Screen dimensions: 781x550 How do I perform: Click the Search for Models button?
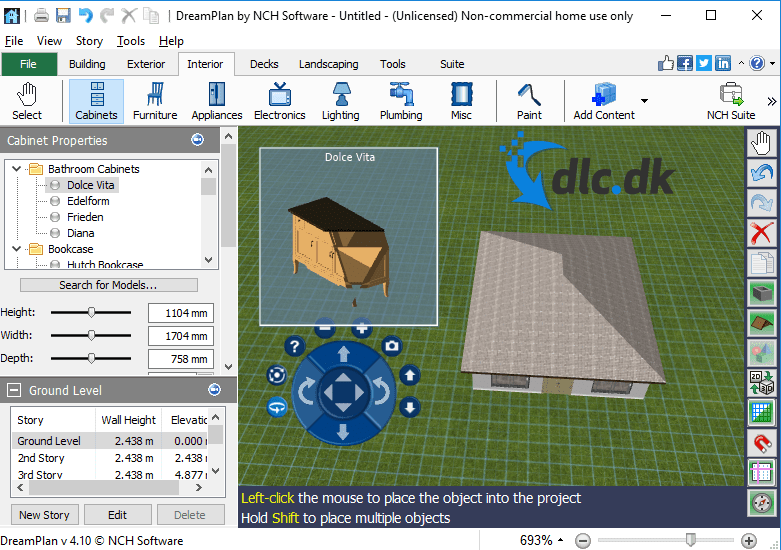[x=109, y=285]
